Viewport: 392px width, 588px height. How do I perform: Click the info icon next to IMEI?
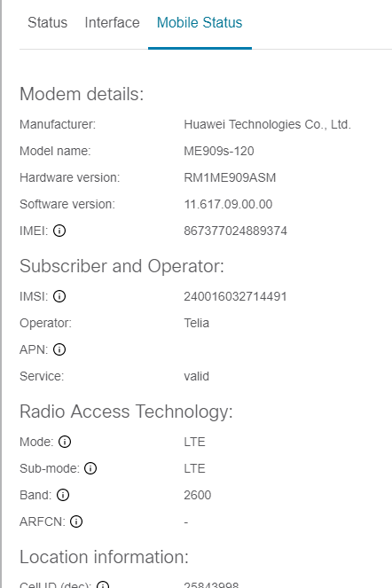(x=59, y=231)
